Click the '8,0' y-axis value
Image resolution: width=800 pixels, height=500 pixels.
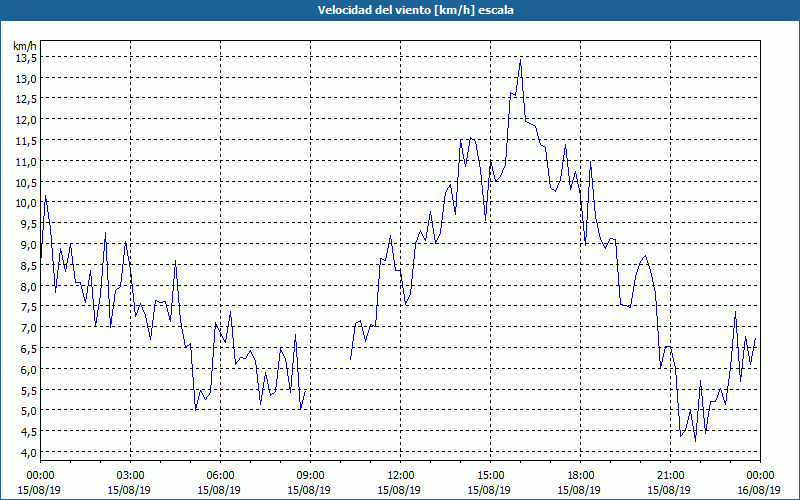pyautogui.click(x=29, y=286)
